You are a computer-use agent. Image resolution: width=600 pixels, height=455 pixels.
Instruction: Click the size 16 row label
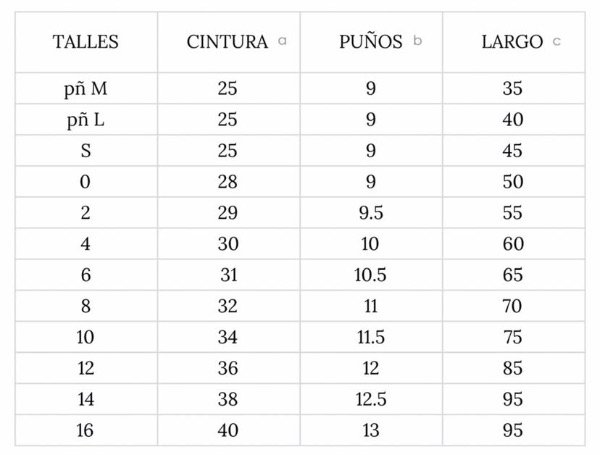pos(85,431)
